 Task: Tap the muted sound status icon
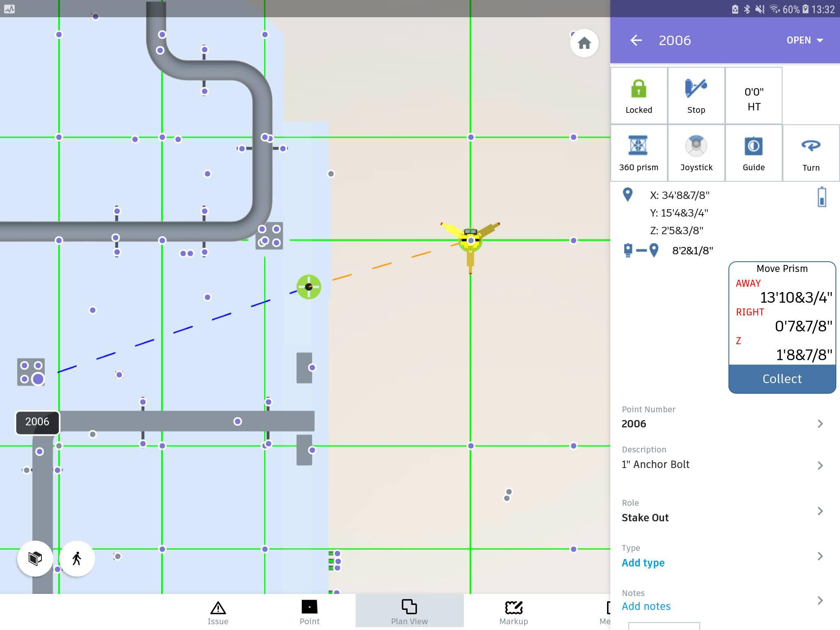point(760,9)
